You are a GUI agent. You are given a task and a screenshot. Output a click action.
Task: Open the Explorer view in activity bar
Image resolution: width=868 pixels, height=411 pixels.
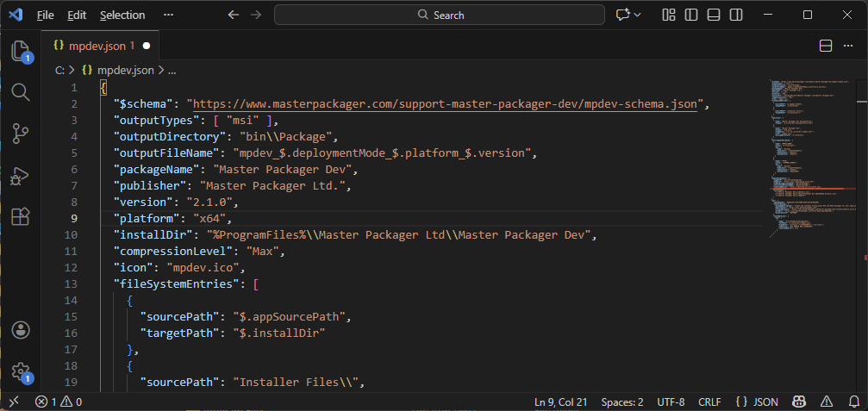pos(21,50)
